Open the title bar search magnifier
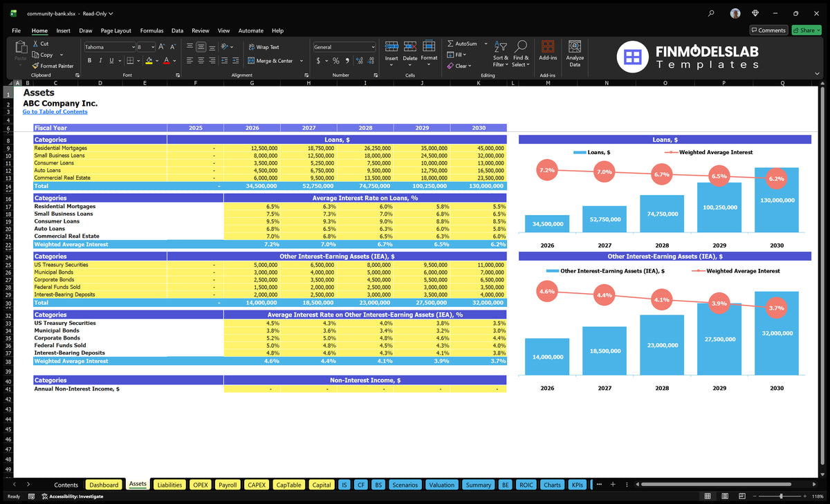The width and height of the screenshot is (830, 504). click(x=712, y=13)
